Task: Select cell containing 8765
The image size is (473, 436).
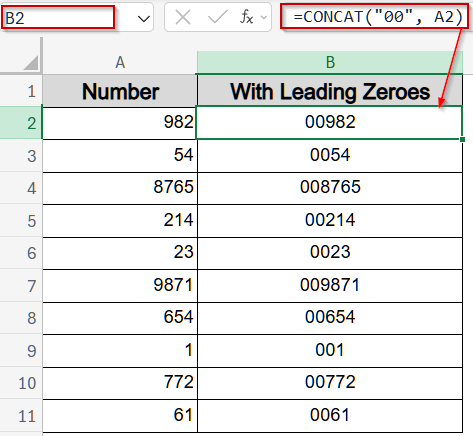Action: click(120, 188)
